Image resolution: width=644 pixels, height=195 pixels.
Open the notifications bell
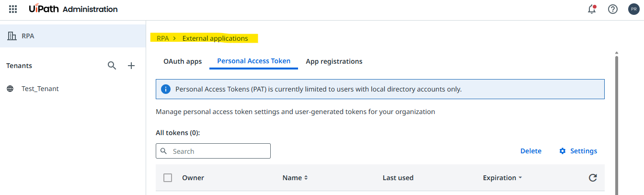coord(592,9)
